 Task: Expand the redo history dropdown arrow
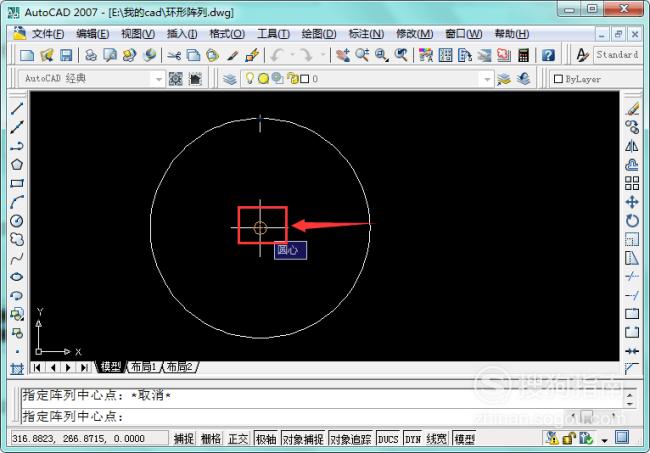[x=322, y=55]
